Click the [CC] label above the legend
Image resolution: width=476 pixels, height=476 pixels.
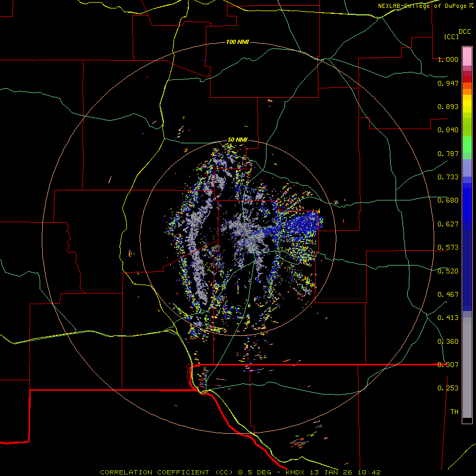(451, 36)
